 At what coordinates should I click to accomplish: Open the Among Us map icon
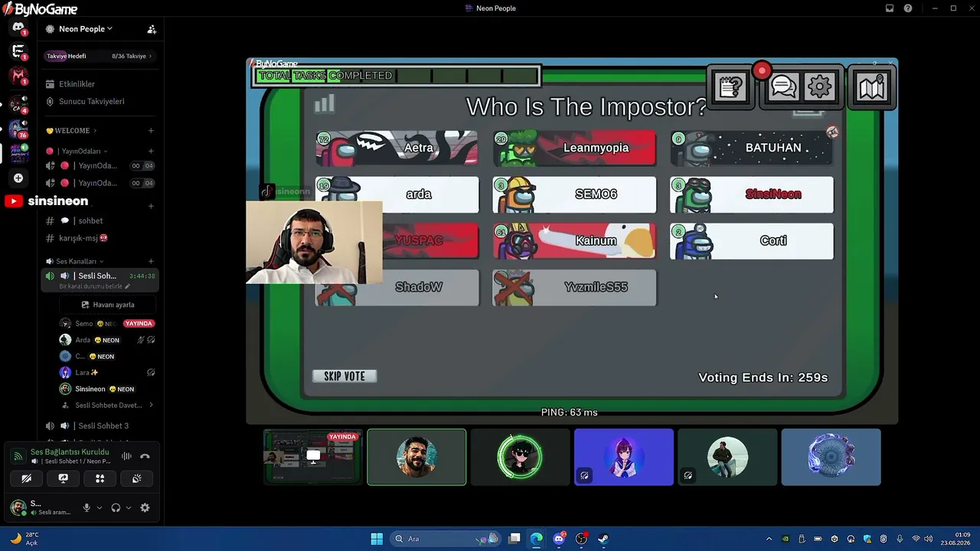point(872,87)
